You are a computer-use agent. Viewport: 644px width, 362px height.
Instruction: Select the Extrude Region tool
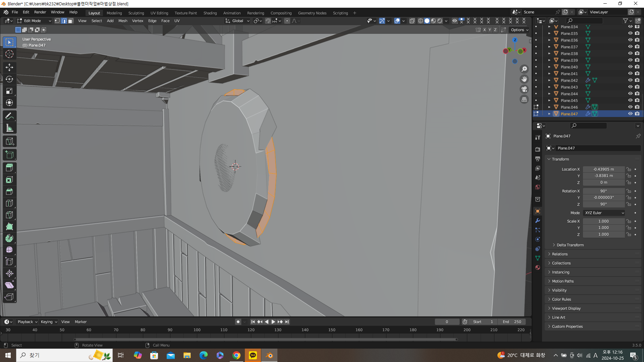point(9,168)
